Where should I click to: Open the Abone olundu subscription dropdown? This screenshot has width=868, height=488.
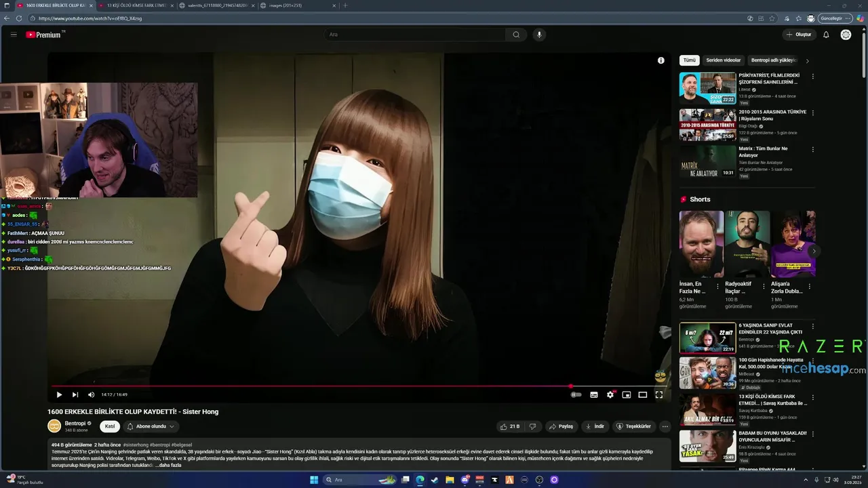coord(152,426)
